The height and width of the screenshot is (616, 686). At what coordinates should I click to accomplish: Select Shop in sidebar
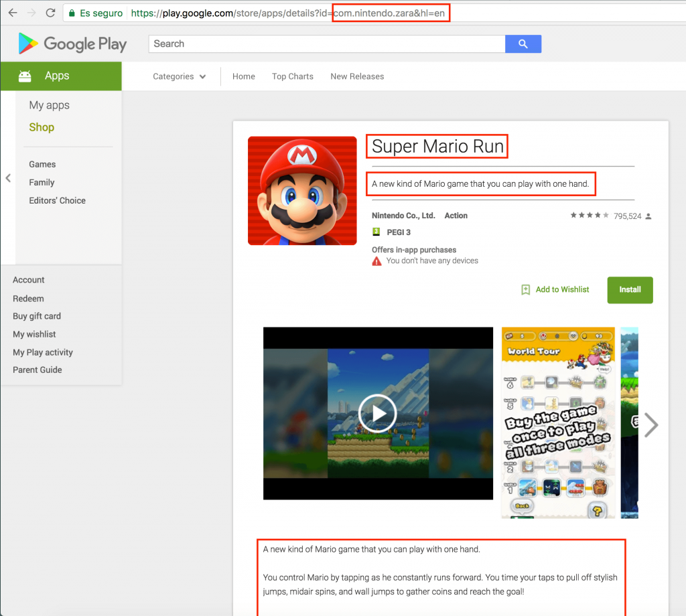tap(42, 127)
